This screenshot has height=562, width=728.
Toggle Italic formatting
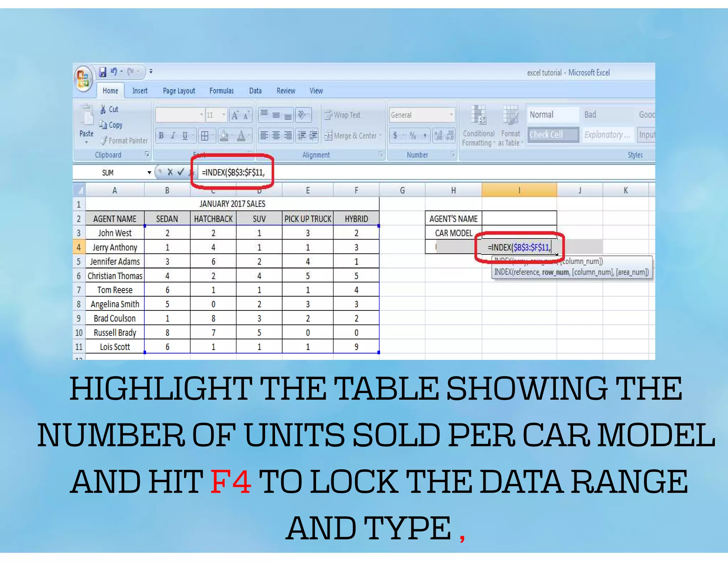(173, 136)
